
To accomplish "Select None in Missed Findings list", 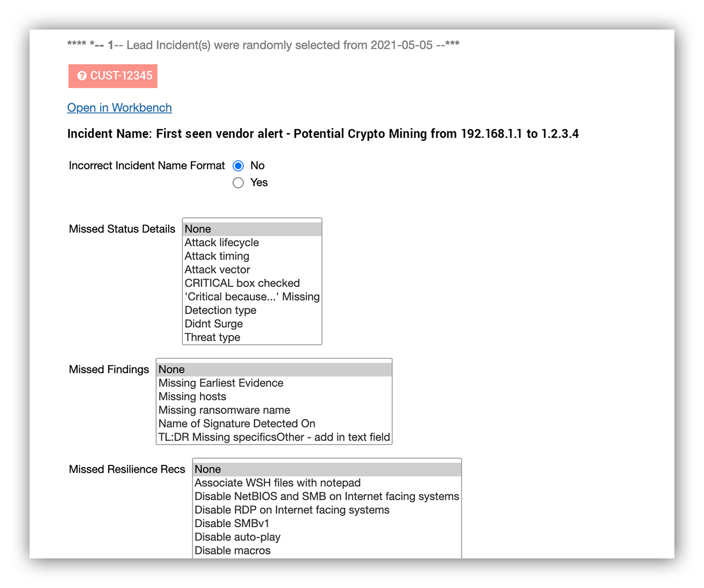I will click(274, 370).
